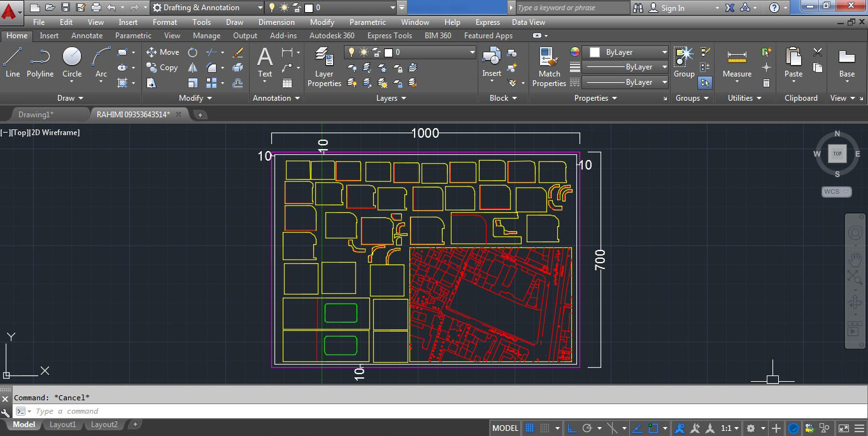868x436 pixels.
Task: Expand the Properties panel title
Action: [x=595, y=98]
